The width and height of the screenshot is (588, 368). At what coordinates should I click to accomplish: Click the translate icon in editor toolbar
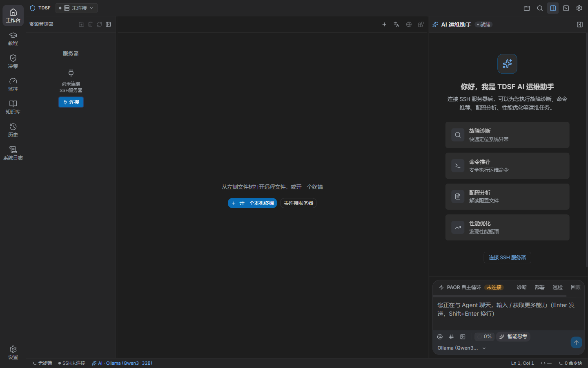[396, 25]
